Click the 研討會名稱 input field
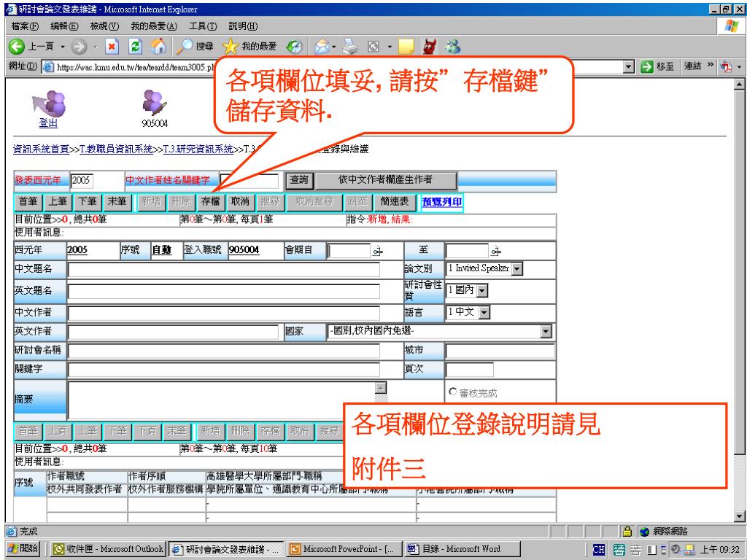Viewport: 747px width, 560px height. [224, 351]
